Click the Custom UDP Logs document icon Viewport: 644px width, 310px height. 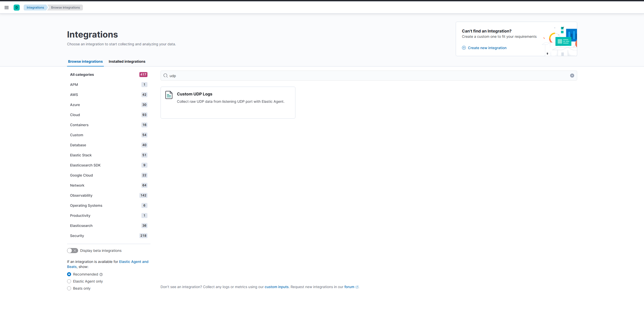tap(169, 95)
